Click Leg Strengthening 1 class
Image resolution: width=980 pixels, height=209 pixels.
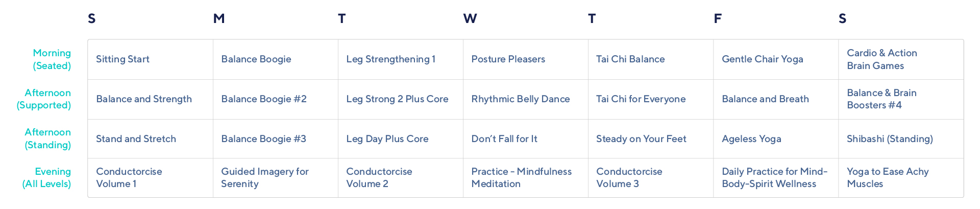point(390,59)
